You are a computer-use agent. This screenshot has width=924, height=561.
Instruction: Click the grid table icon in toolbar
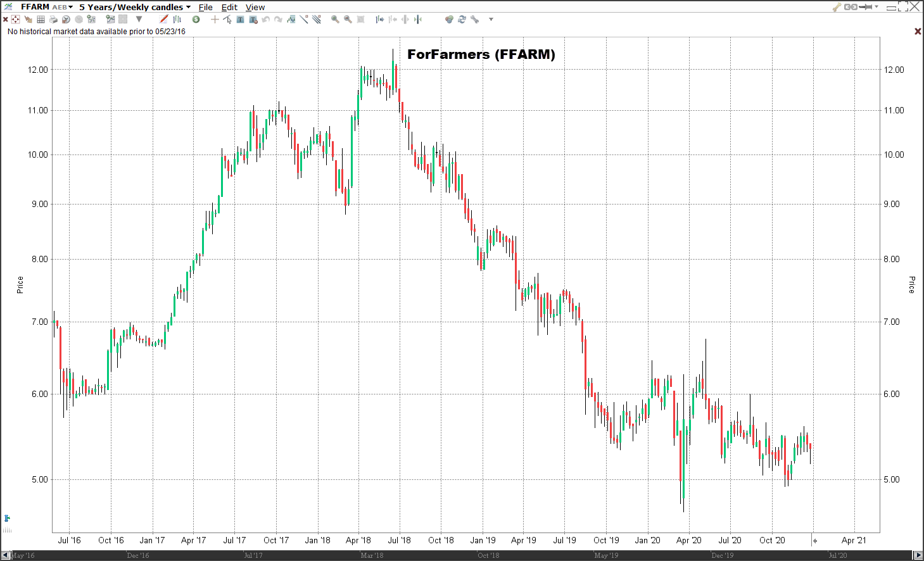point(41,20)
